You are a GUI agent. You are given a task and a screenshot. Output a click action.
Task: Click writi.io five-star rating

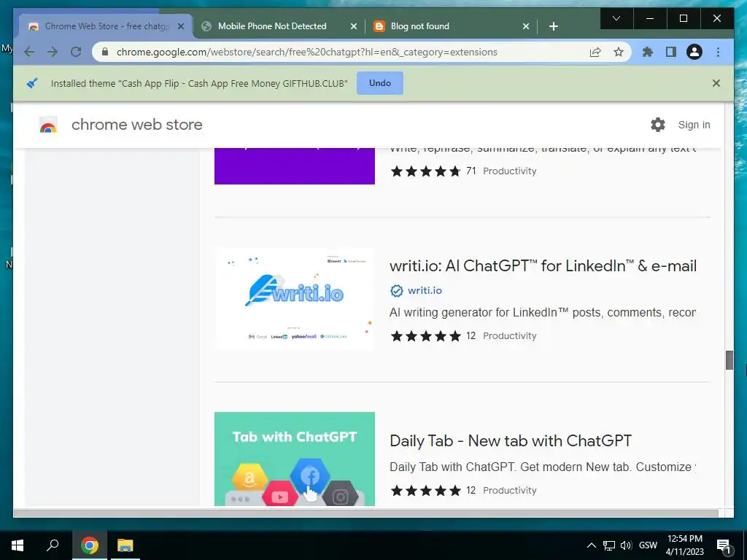click(425, 336)
